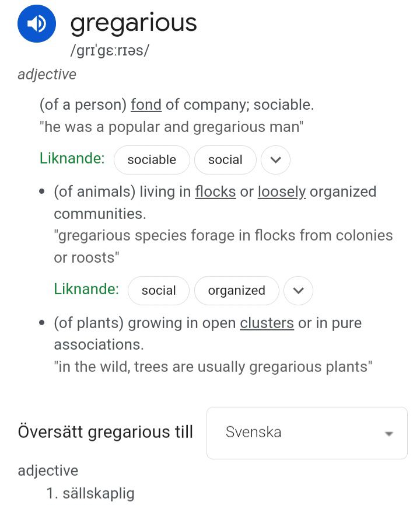The height and width of the screenshot is (505, 420).
Task: Expand more synonyms after the "sociable" chips
Action: [x=275, y=160]
